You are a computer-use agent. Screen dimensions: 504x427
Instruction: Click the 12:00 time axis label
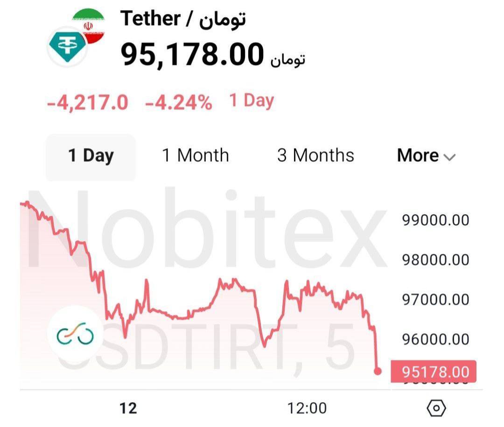coord(307,408)
